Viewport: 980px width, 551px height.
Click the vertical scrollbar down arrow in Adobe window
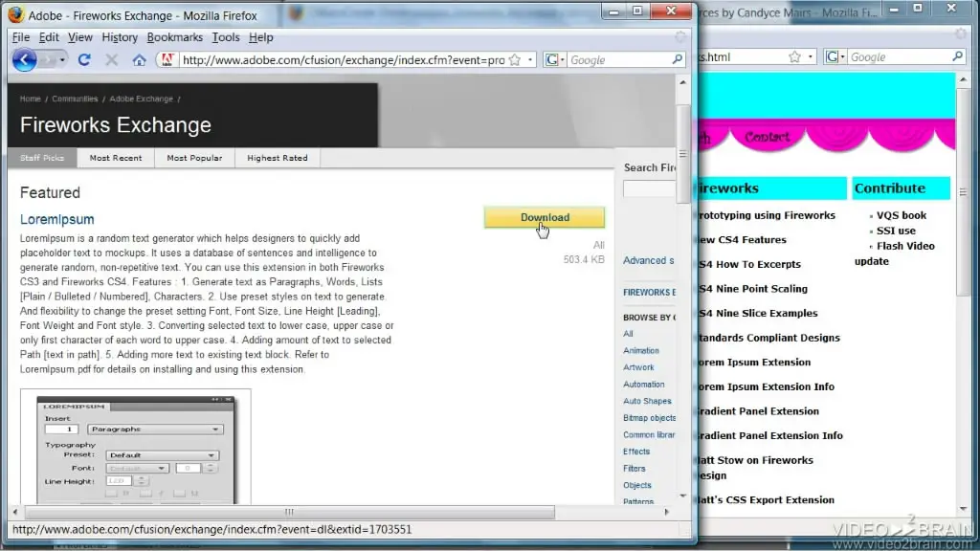tap(682, 496)
